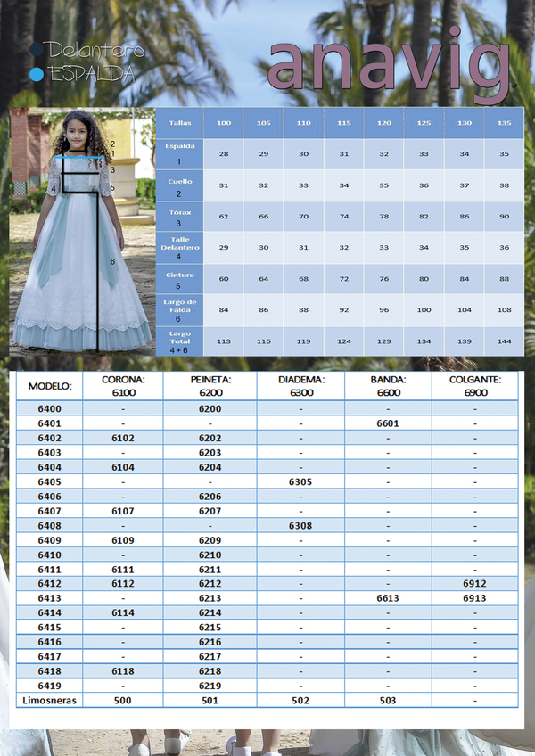This screenshot has width=535, height=756.
Task: Select colgante code 6913
Action: (474, 598)
